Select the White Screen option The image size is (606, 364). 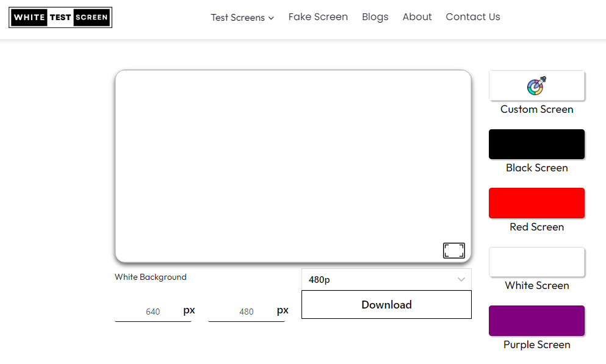pos(536,262)
